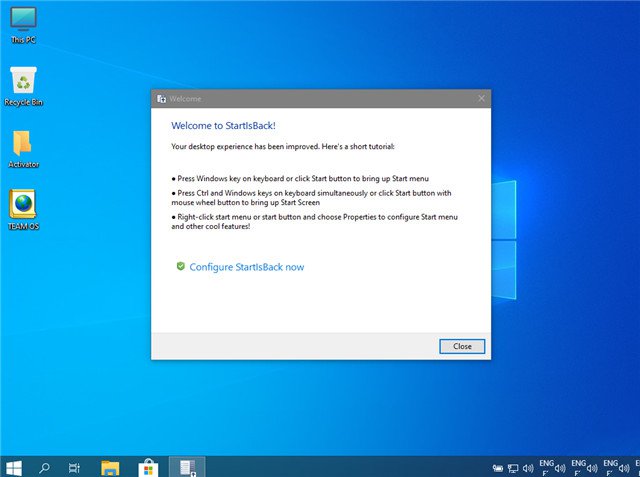Image resolution: width=640 pixels, height=477 pixels.
Task: Select the This PC desktop icon
Action: pyautogui.click(x=23, y=25)
